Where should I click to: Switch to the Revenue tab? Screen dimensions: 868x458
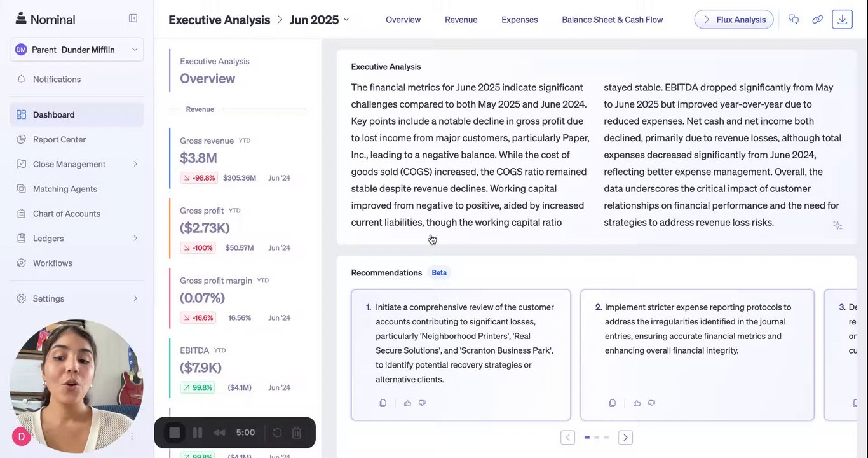pyautogui.click(x=461, y=20)
